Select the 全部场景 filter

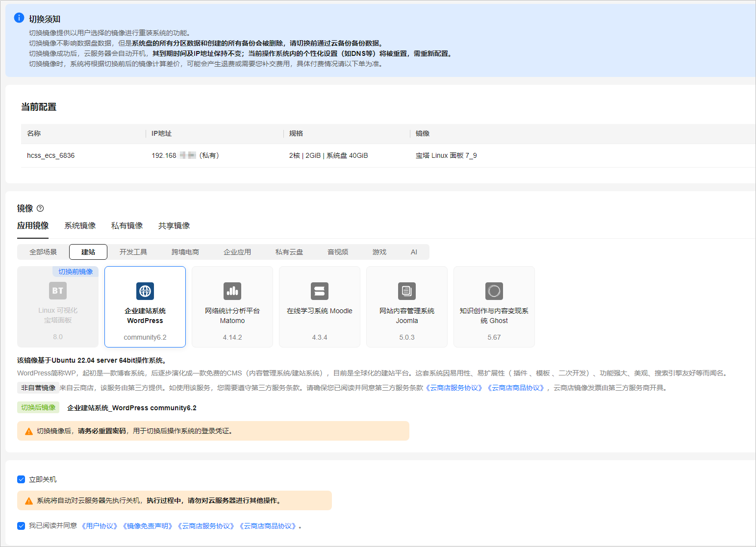pyautogui.click(x=43, y=252)
